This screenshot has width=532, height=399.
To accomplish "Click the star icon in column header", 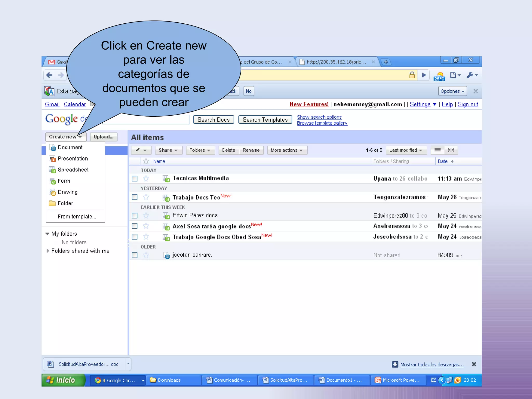I will (146, 161).
